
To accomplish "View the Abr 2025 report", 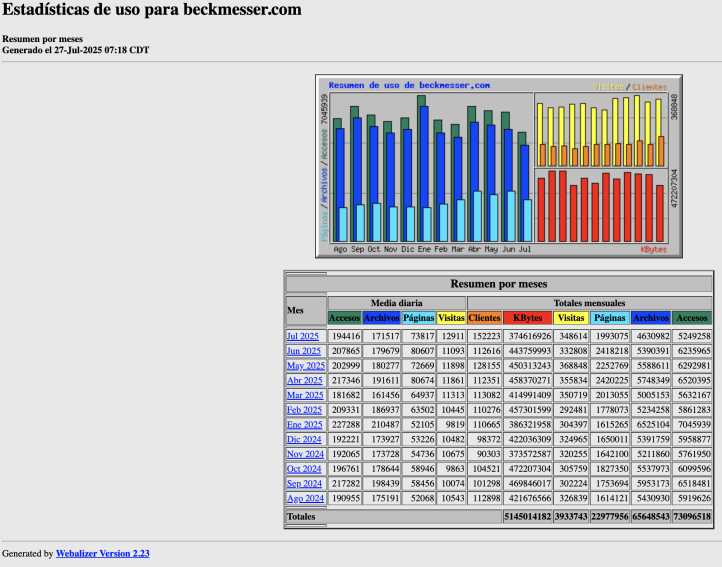I will 305,380.
